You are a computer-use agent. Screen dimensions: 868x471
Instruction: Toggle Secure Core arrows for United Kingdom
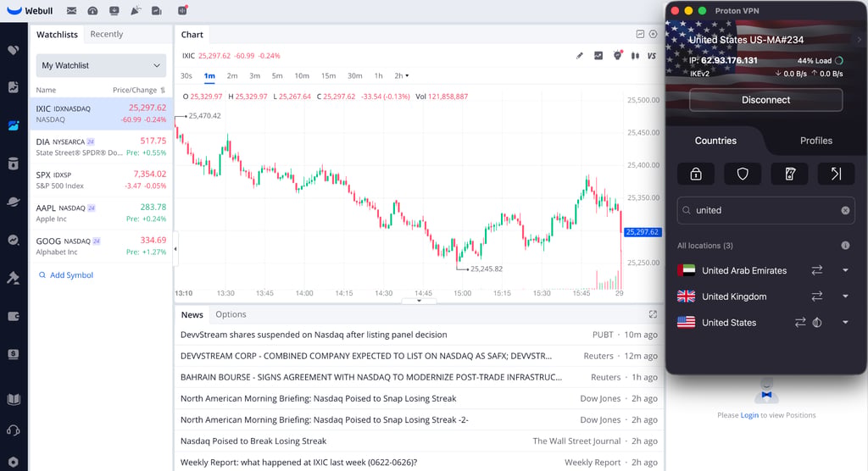817,296
